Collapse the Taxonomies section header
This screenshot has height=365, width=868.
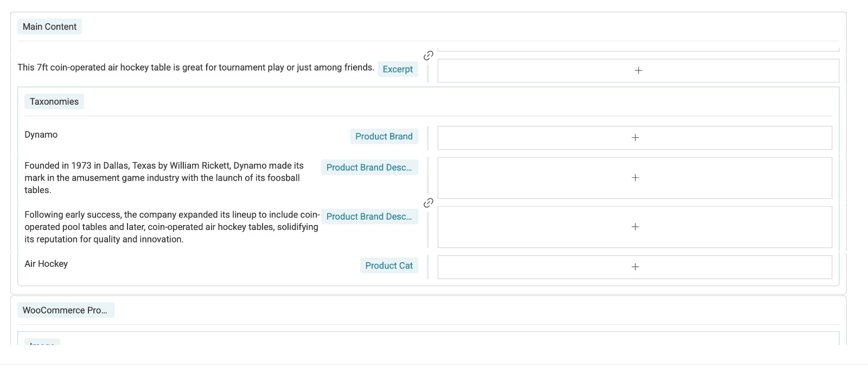coord(54,101)
